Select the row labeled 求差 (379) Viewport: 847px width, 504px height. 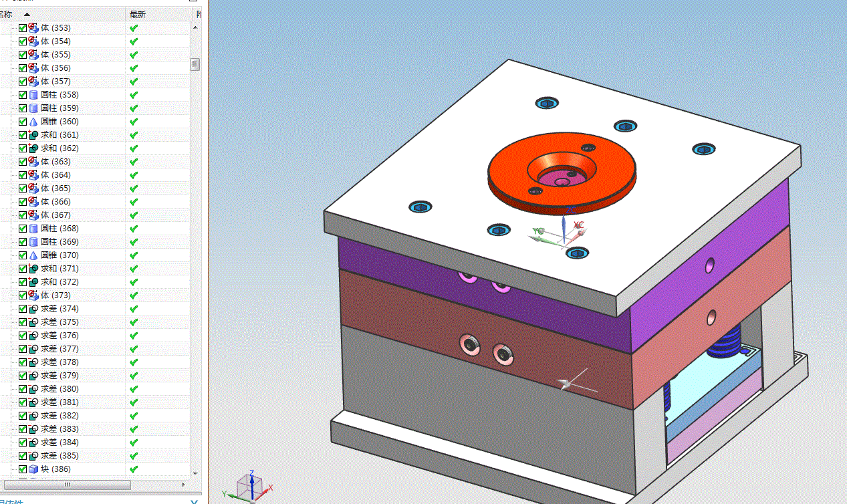coord(96,375)
